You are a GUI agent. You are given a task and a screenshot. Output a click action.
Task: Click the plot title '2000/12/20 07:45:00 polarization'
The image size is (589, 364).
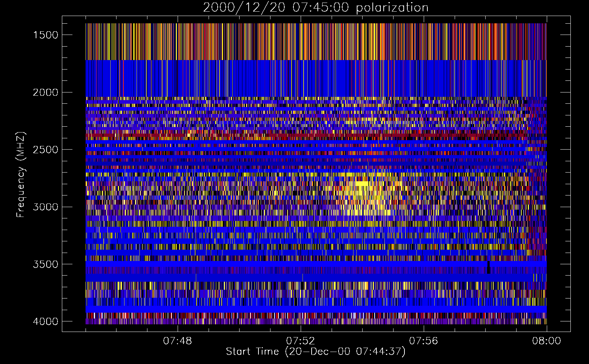pos(316,8)
